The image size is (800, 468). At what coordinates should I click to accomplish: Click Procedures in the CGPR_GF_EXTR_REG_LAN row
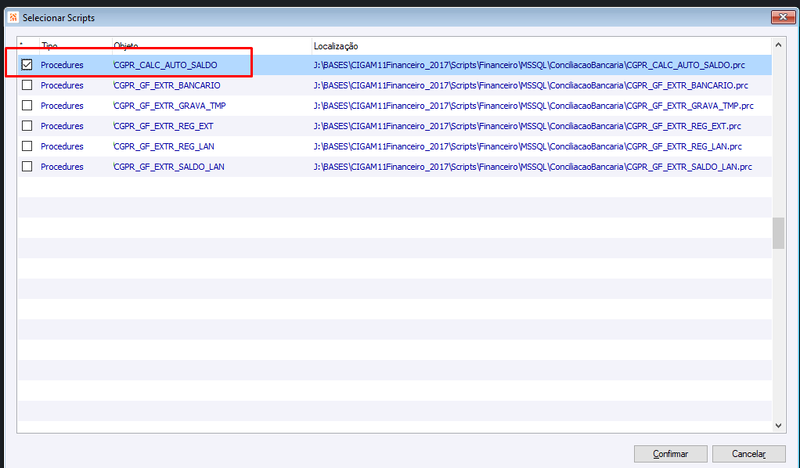point(62,146)
